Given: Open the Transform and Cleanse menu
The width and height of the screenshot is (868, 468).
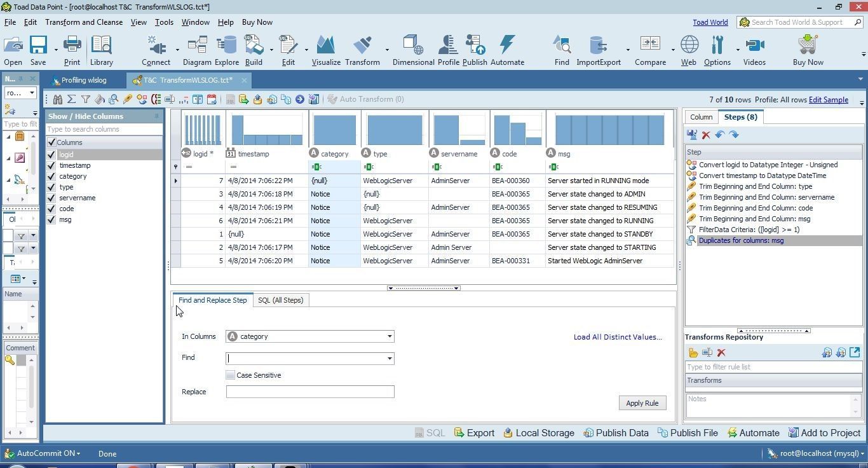Looking at the screenshot, I should pos(84,22).
